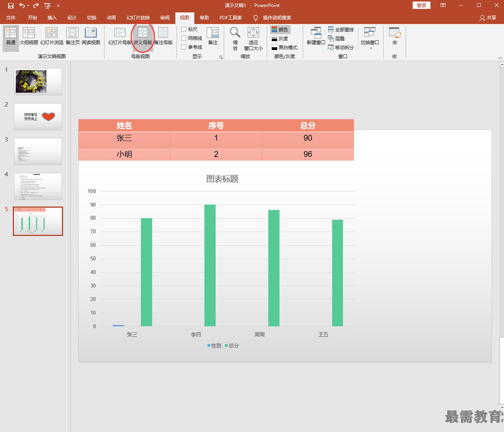Click Cascade (层叠) windows
Image resolution: width=504 pixels, height=432 pixels.
pos(336,38)
